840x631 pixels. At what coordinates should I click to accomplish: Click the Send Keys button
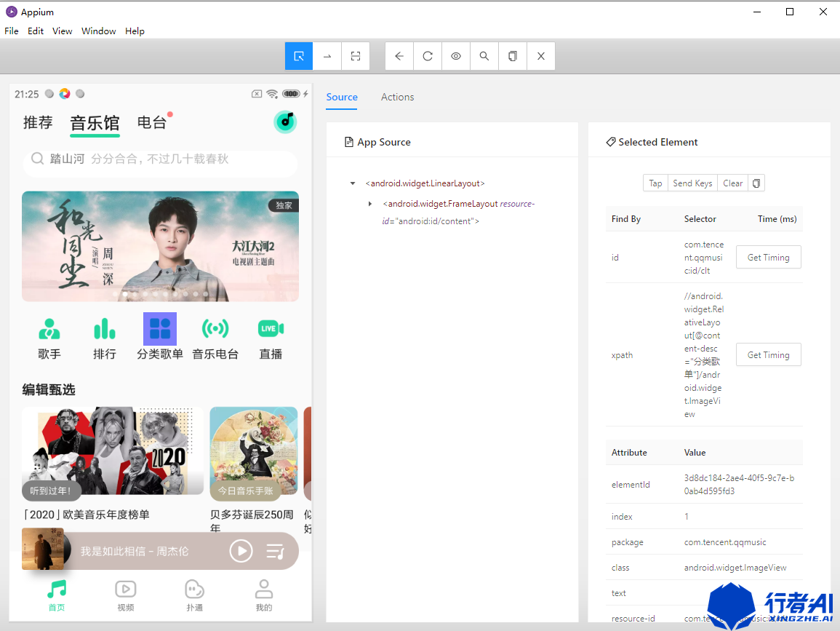692,183
